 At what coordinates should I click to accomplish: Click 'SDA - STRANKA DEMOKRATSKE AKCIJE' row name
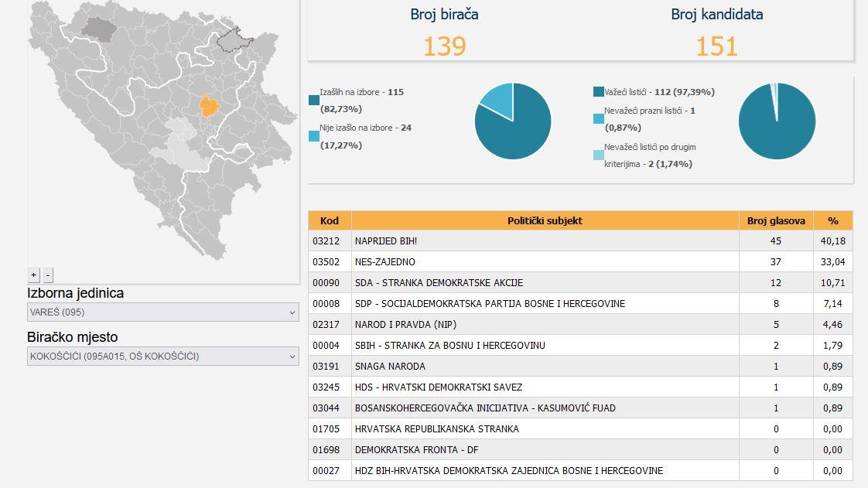click(439, 283)
